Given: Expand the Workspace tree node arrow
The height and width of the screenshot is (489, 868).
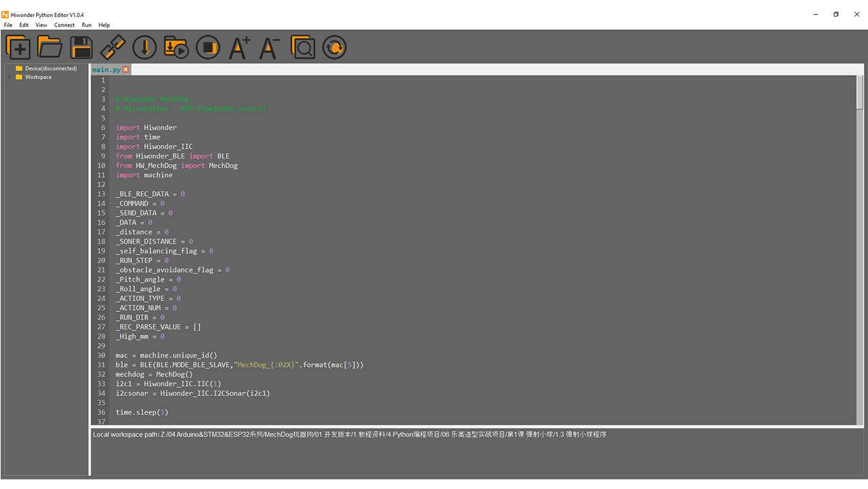Looking at the screenshot, I should 9,77.
